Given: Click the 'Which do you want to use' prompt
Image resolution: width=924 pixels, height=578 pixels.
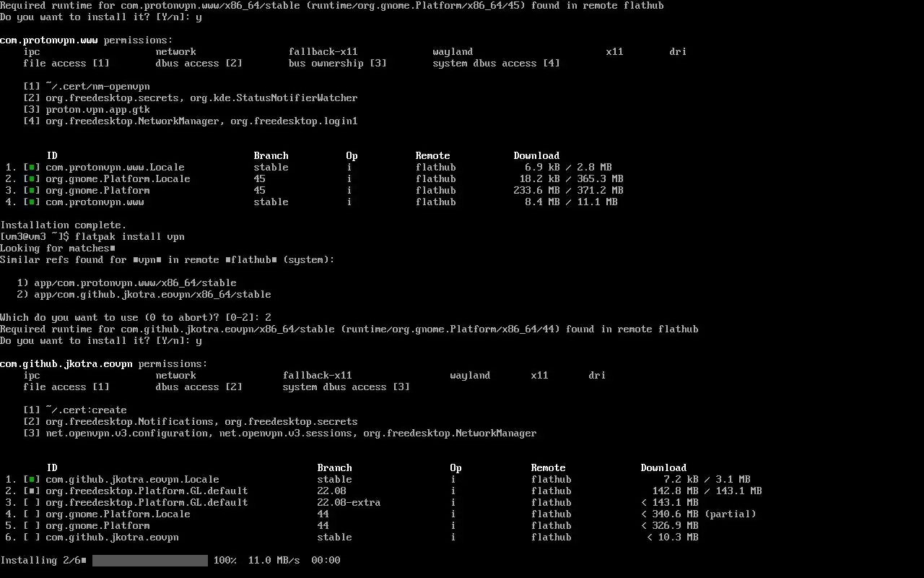Looking at the screenshot, I should coord(136,318).
